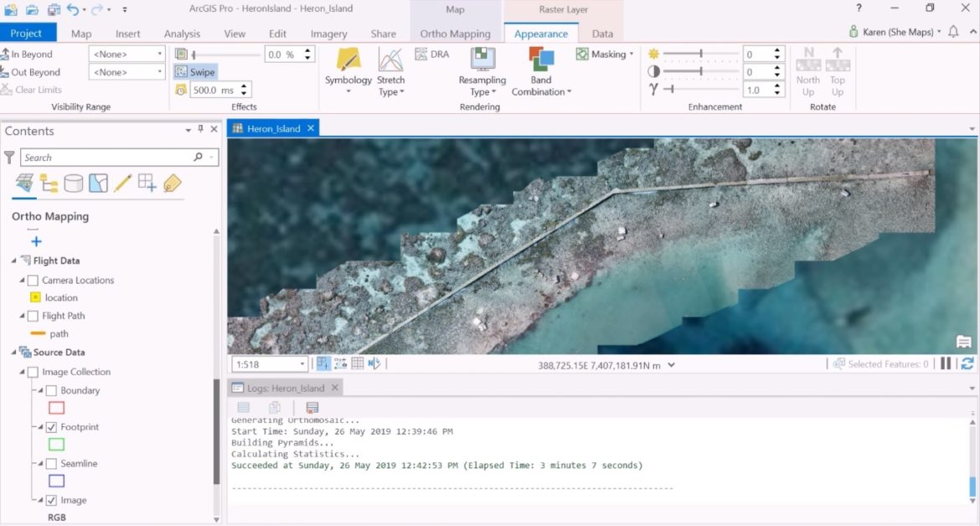
Task: Select List By Data Source icon
Action: (49, 183)
